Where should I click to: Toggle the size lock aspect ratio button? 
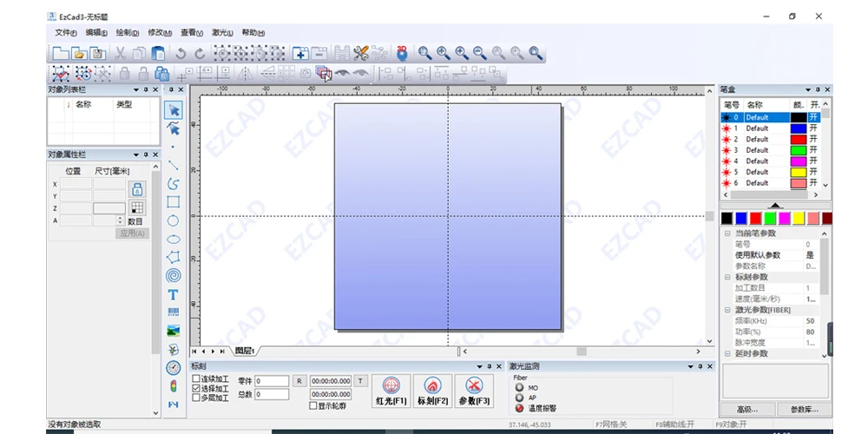137,189
